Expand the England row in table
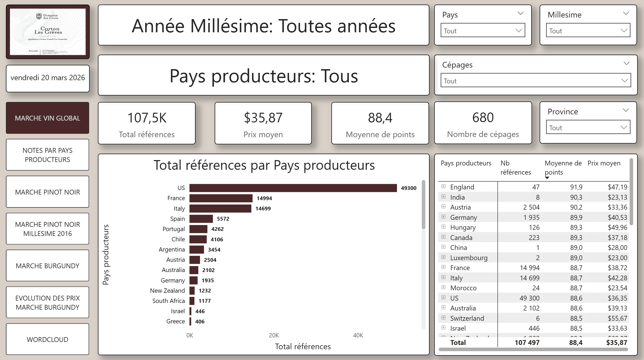Viewport: 644px width, 360px height. tap(443, 186)
